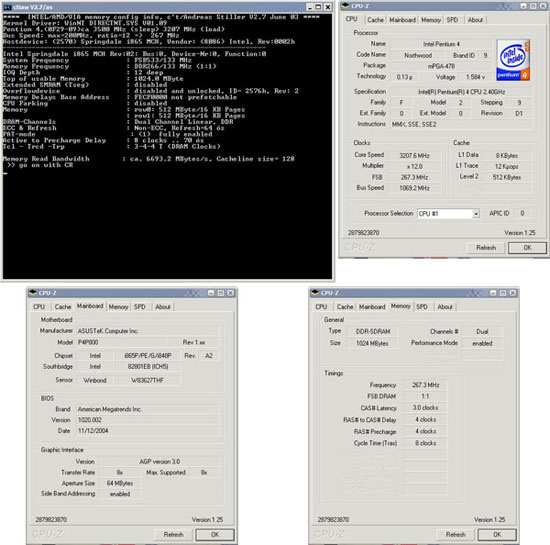
Task: Click the CAS# Latency 3.0 clocks value
Action: point(425,408)
